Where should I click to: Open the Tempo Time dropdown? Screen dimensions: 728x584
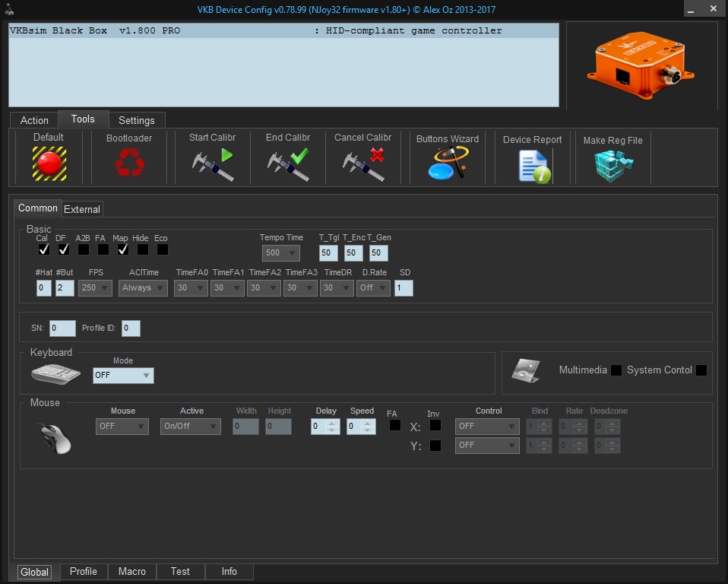point(281,252)
